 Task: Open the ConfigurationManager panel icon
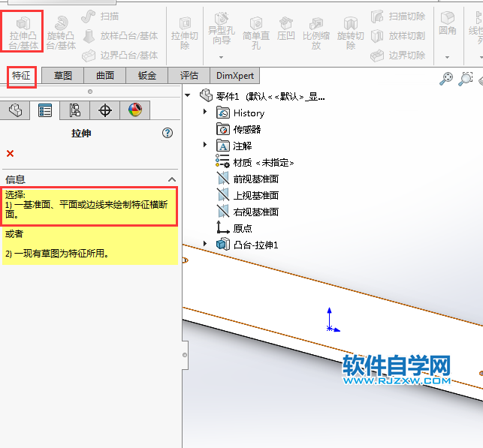coord(75,110)
